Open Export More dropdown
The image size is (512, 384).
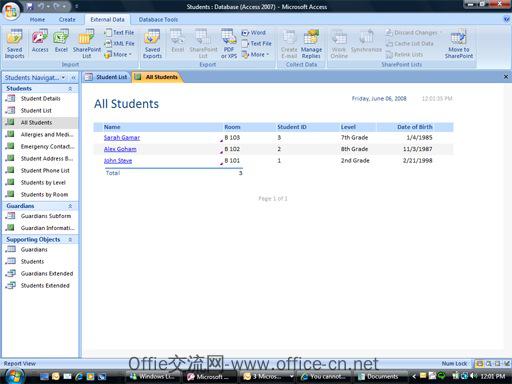[255, 54]
